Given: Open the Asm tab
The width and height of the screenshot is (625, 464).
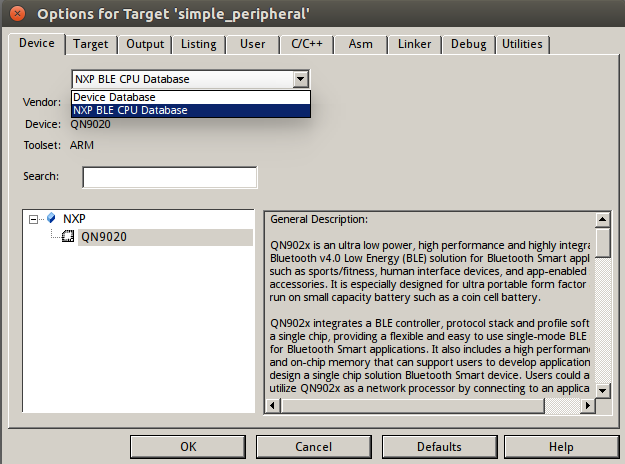Looking at the screenshot, I should pos(360,44).
